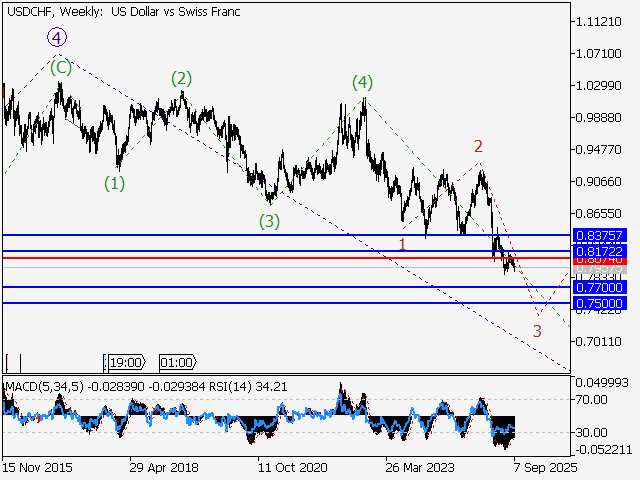Select the green (2) wave label

tap(181, 79)
